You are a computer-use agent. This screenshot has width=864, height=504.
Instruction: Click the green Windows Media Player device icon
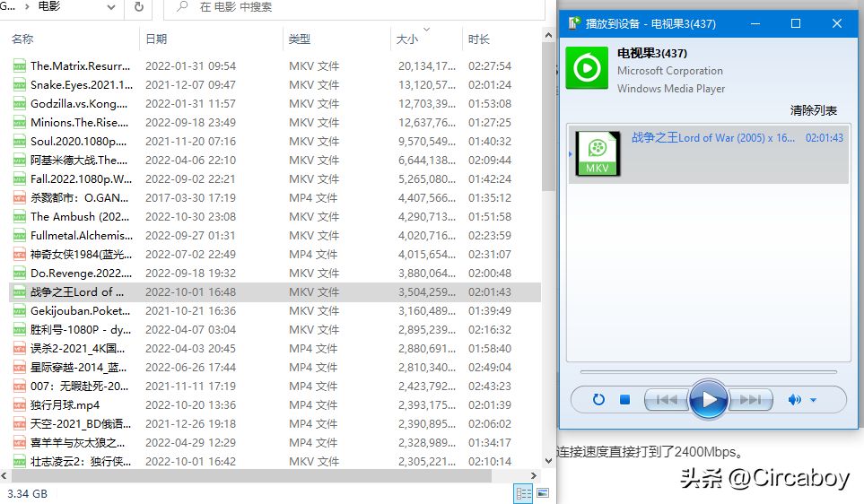588,68
